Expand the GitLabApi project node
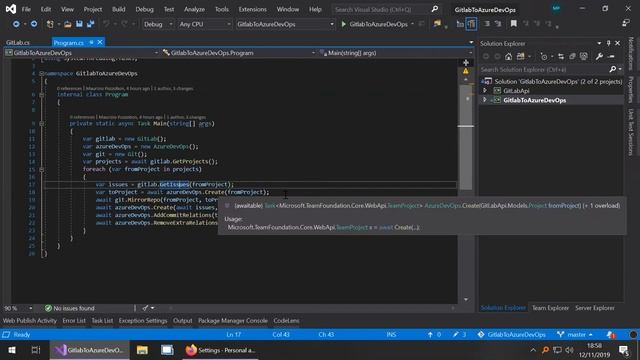The width and height of the screenshot is (640, 360). (485, 91)
